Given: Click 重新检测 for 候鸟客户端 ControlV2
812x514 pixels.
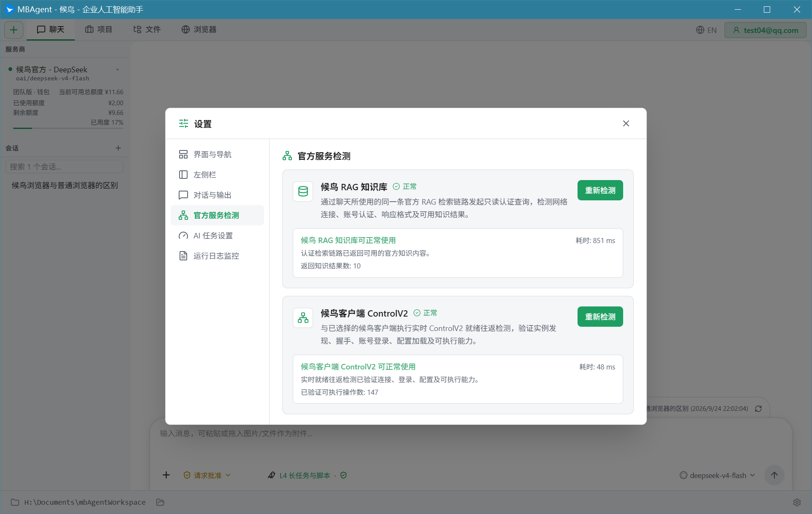Looking at the screenshot, I should [600, 317].
